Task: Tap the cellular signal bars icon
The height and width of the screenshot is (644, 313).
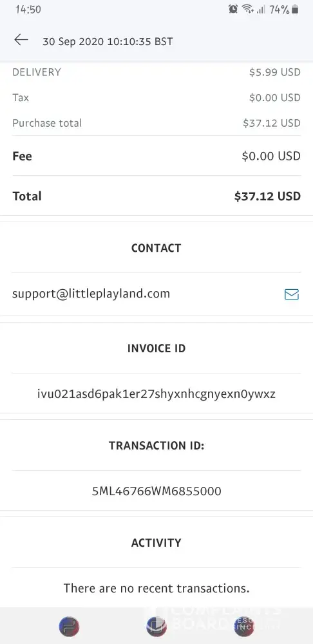Action: point(261,10)
